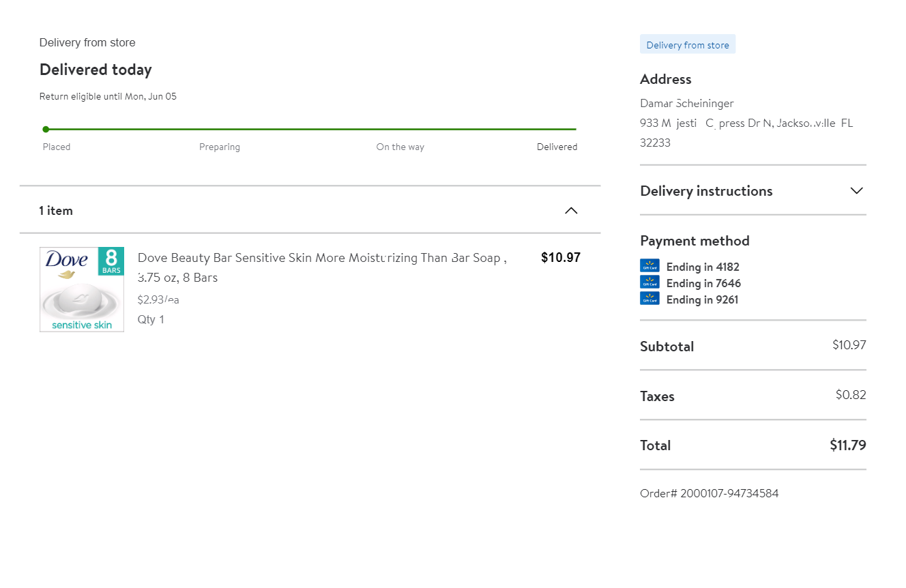
Task: Expand the Delivery instructions chevron
Action: (x=857, y=191)
